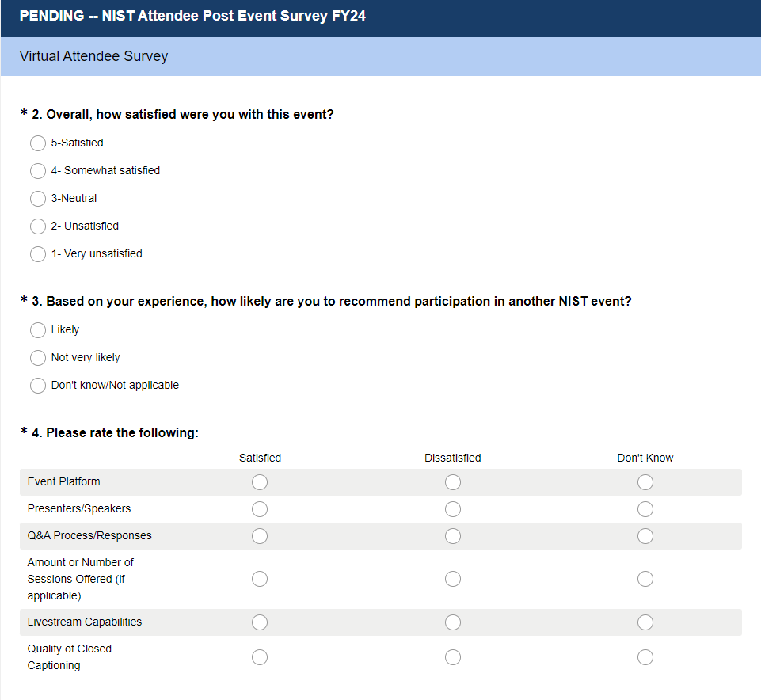Image resolution: width=761 pixels, height=700 pixels.
Task: Set Sessions Offered row to Don't Know
Action: coord(645,579)
